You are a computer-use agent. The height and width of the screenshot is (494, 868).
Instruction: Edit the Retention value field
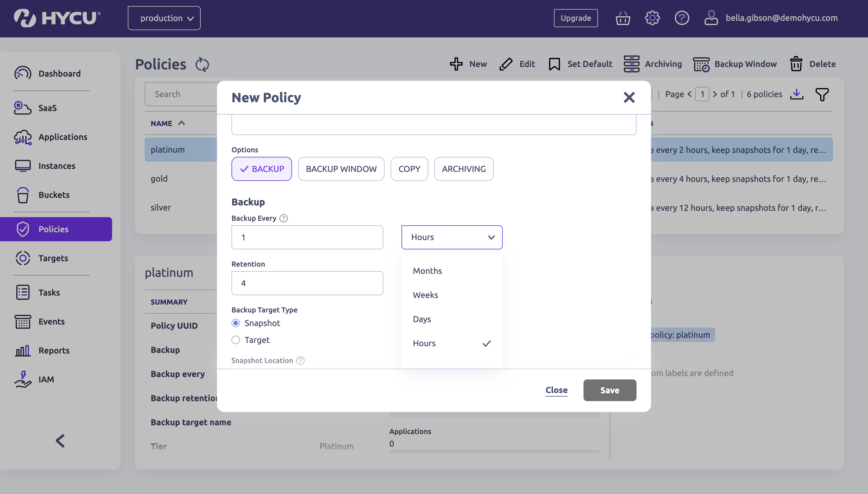tap(307, 283)
